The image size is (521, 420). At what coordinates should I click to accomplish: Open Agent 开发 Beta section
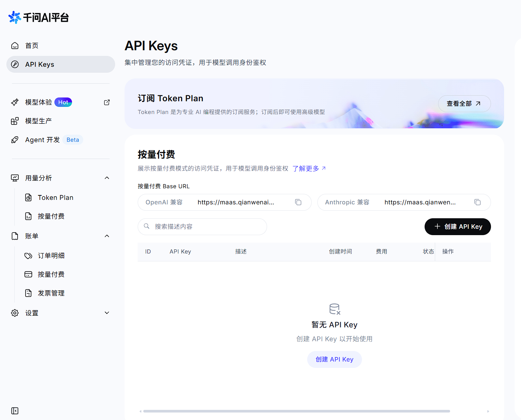[61, 140]
